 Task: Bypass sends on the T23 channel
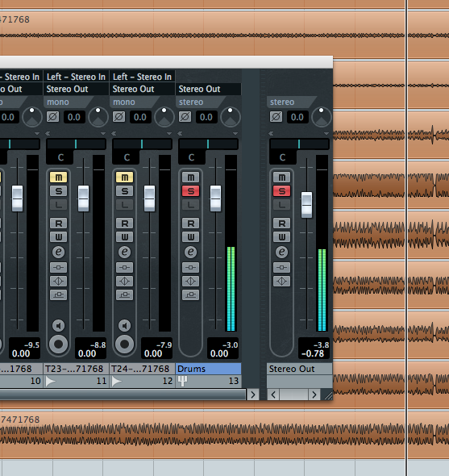click(x=59, y=294)
